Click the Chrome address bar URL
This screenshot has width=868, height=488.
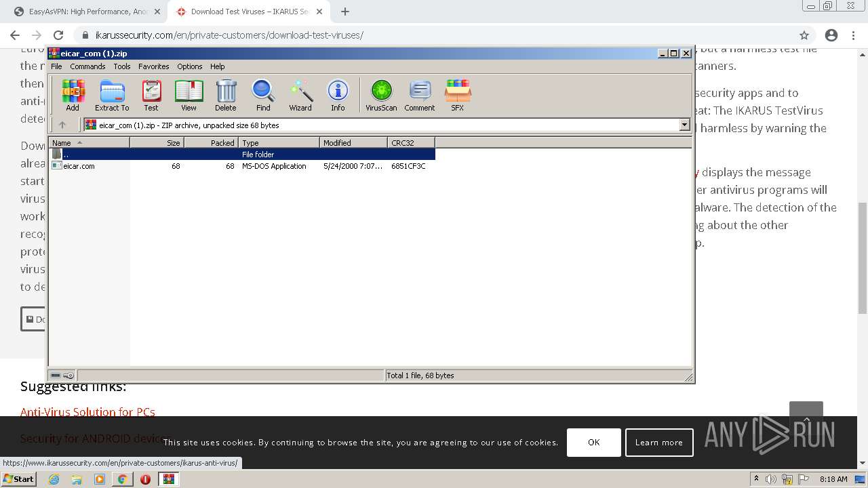point(229,35)
